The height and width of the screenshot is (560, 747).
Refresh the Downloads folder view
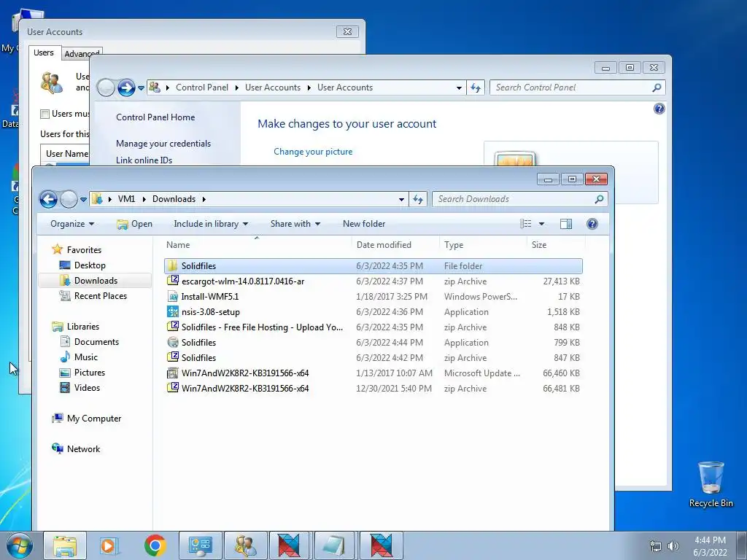click(x=418, y=200)
